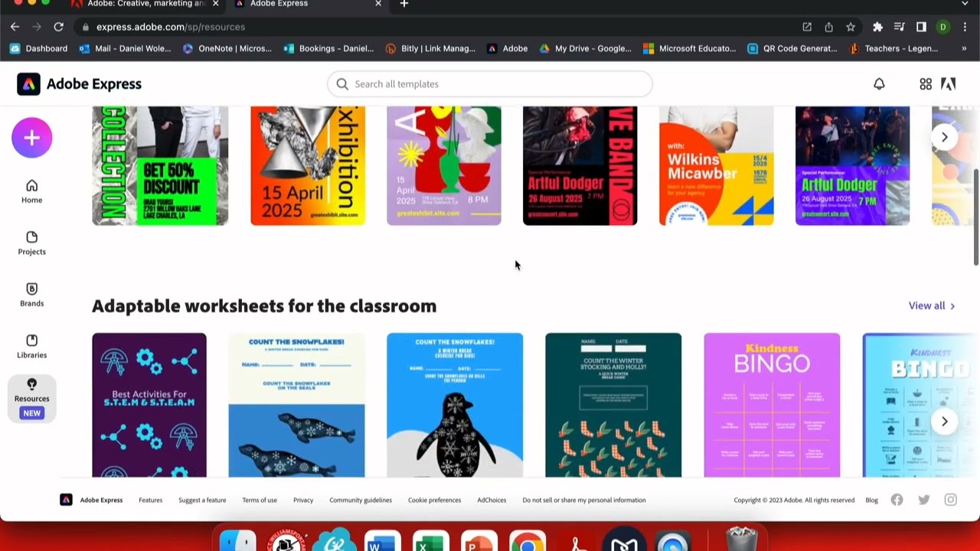Open the side panel icon in Chrome toolbar
The image size is (980, 551).
pos(921,27)
